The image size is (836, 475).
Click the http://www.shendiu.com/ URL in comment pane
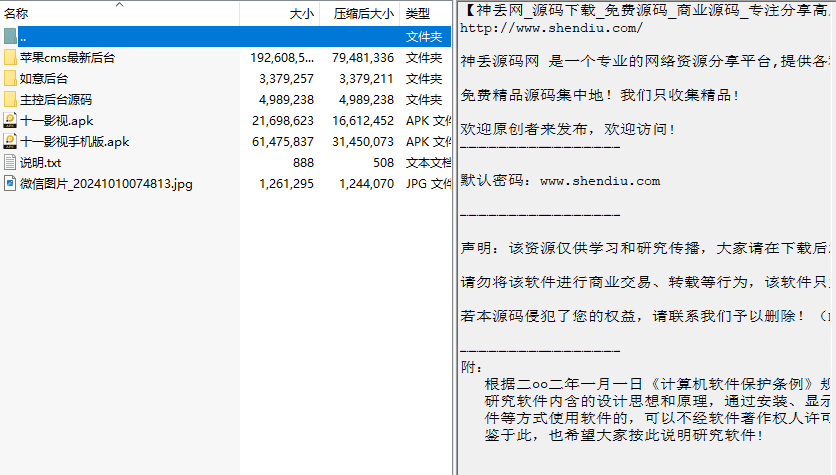[x=551, y=28]
